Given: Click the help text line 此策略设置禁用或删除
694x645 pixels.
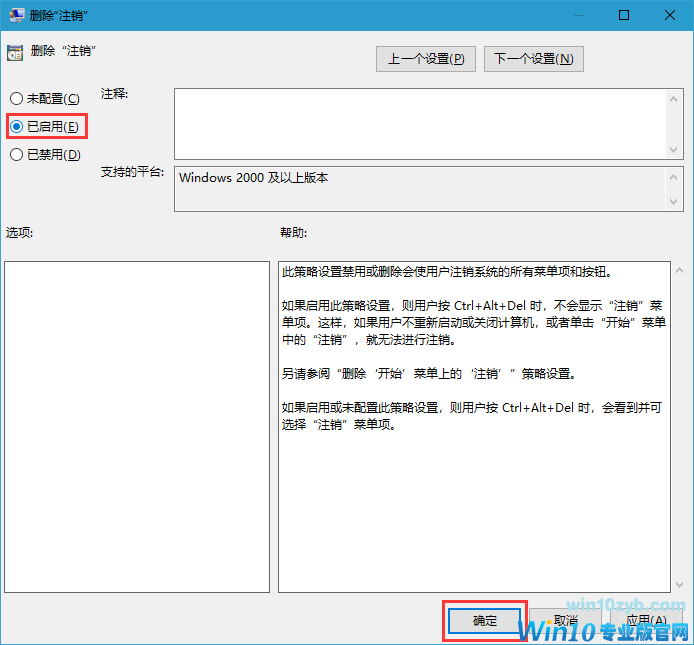Looking at the screenshot, I should coord(447,271).
